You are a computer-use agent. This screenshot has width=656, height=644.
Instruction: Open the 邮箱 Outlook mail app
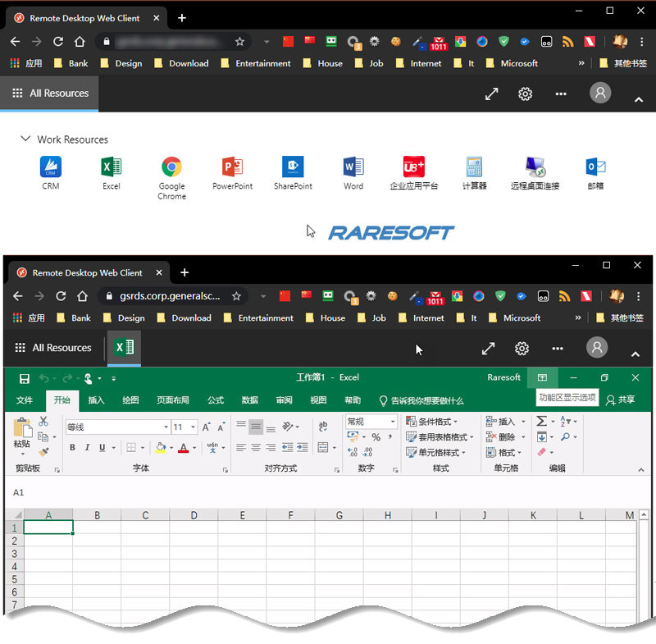[x=595, y=167]
